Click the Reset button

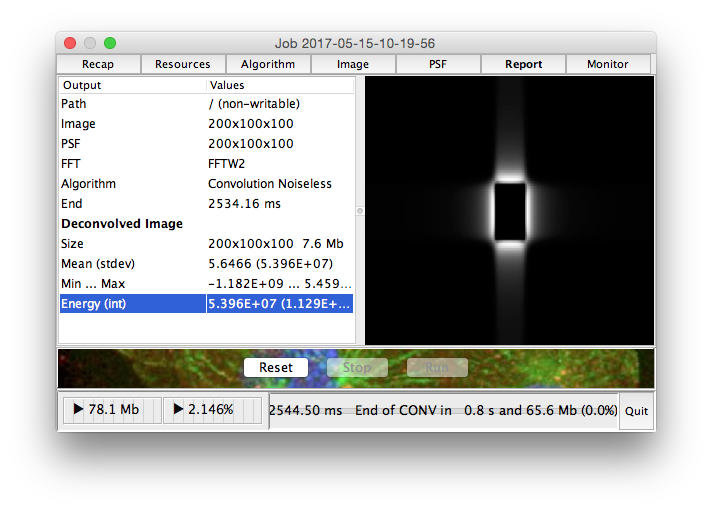[x=276, y=367]
